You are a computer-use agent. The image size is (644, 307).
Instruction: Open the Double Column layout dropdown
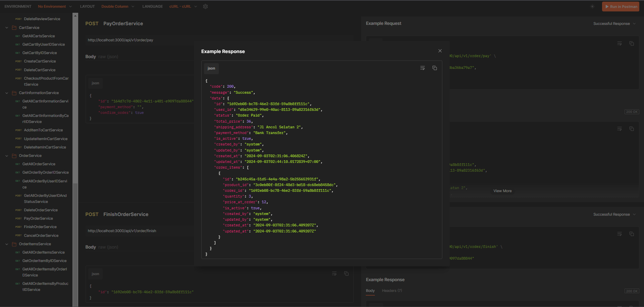point(118,6)
